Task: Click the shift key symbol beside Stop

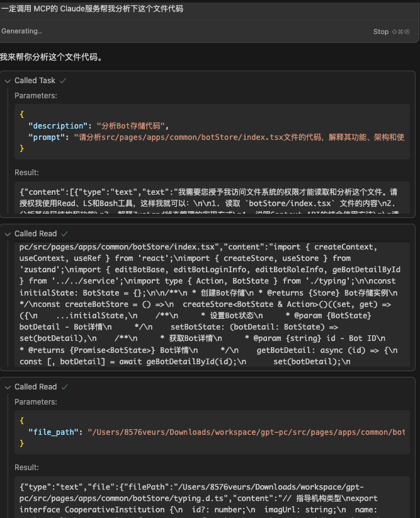Action: coord(395,31)
